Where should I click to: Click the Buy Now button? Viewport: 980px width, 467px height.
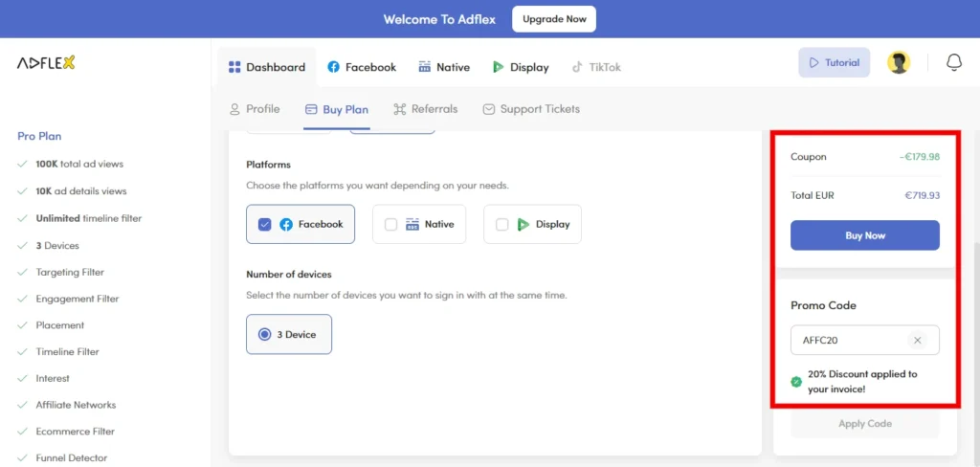(x=864, y=235)
